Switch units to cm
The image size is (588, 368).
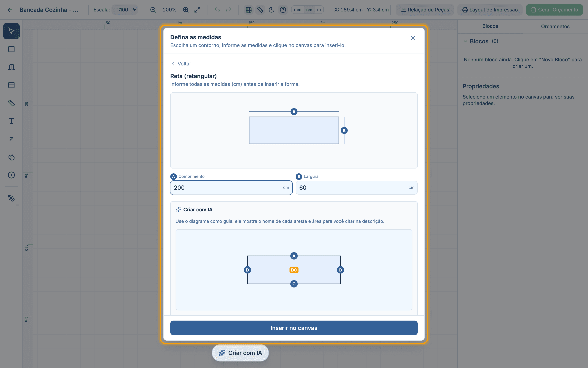point(309,10)
